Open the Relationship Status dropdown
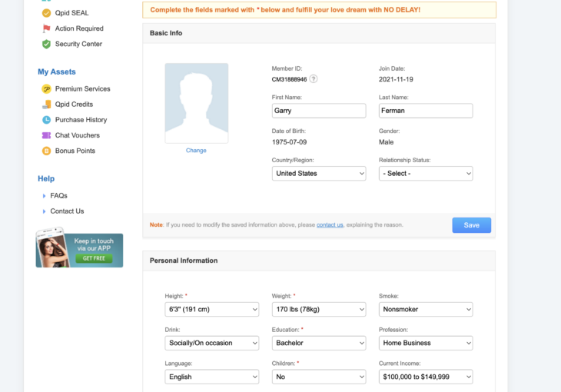This screenshot has height=392, width=561. (426, 174)
